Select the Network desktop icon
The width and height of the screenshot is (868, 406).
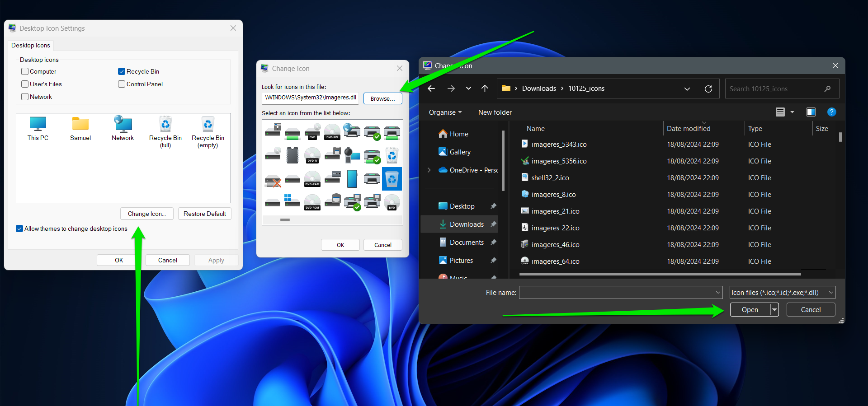coord(123,129)
